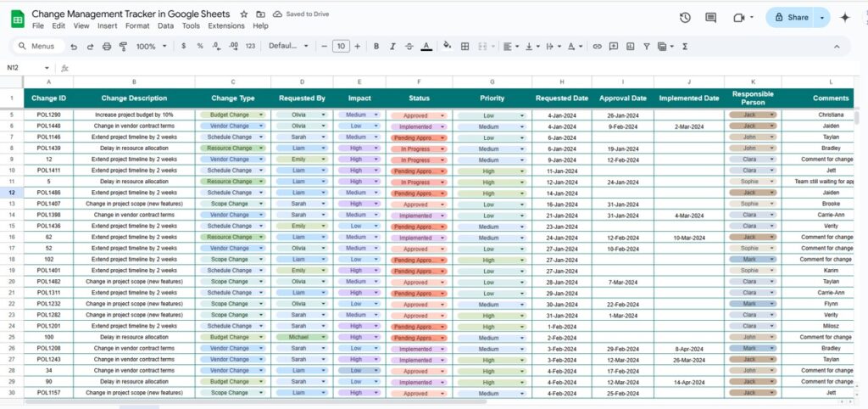Select column C header
868x409 pixels.
[x=232, y=82]
